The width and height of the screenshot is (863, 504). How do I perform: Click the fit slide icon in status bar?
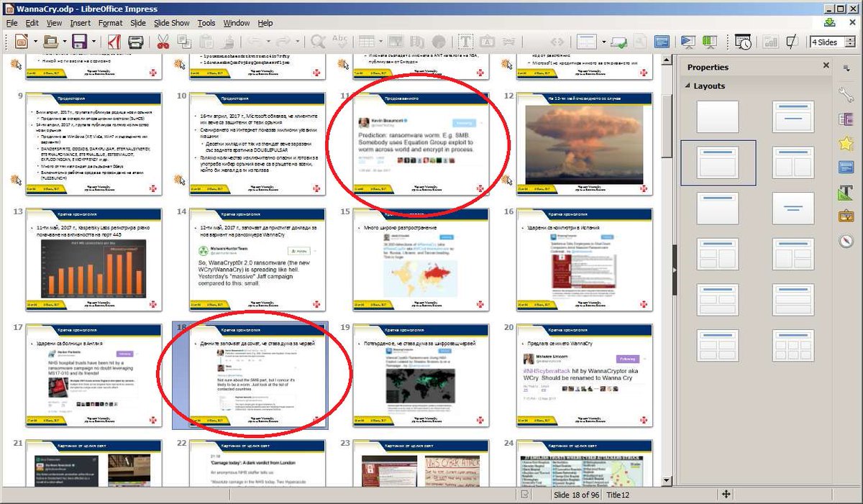click(726, 495)
